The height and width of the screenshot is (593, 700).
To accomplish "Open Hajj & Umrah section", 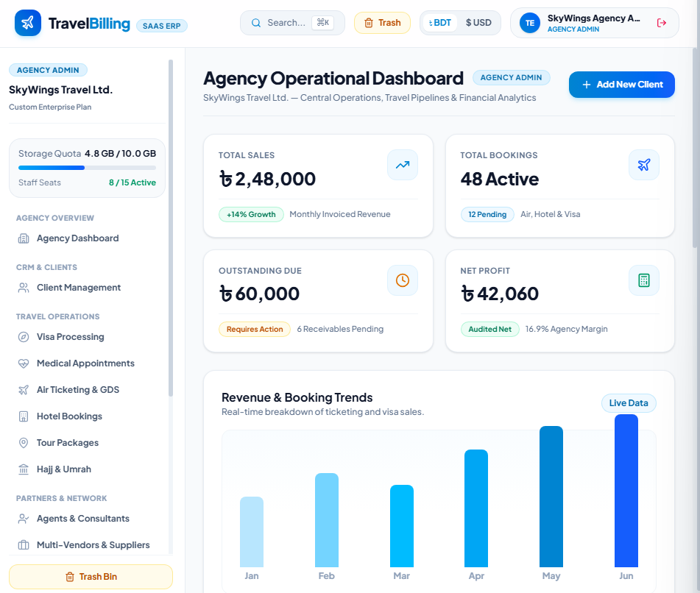I will click(87, 469).
